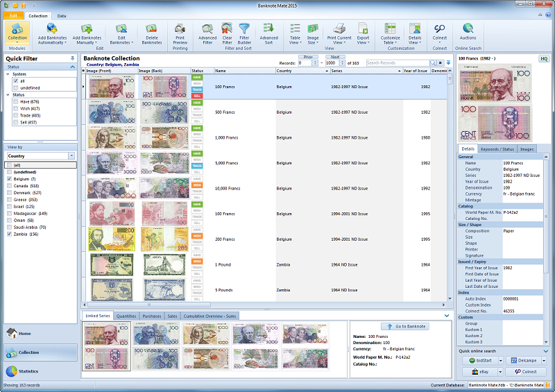Open the Advanced Filter tool
Image resolution: width=555 pixels, height=392 pixels.
tap(207, 33)
